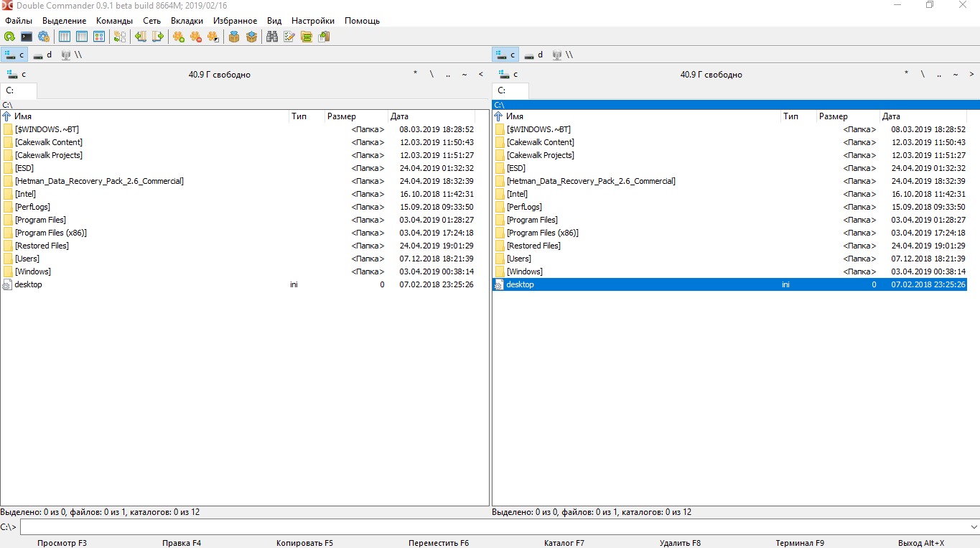The height and width of the screenshot is (548, 980).
Task: Select [Program Files] folder in left panel
Action: (x=238, y=220)
